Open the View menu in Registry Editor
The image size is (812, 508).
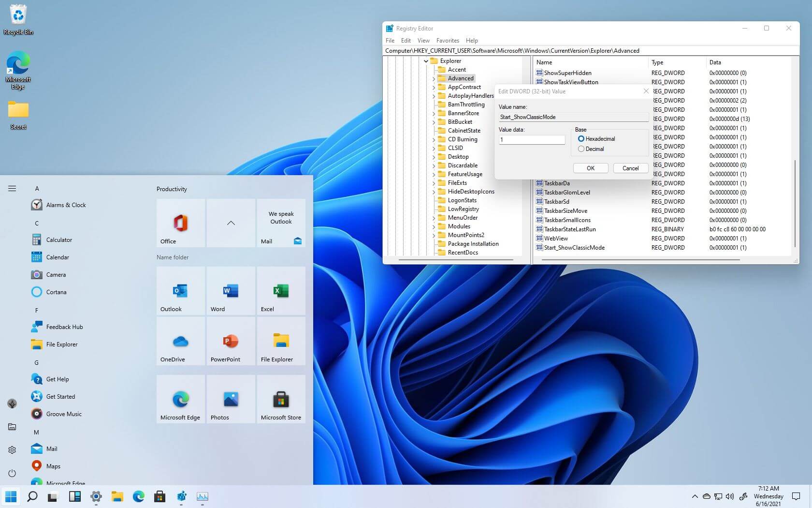click(423, 41)
